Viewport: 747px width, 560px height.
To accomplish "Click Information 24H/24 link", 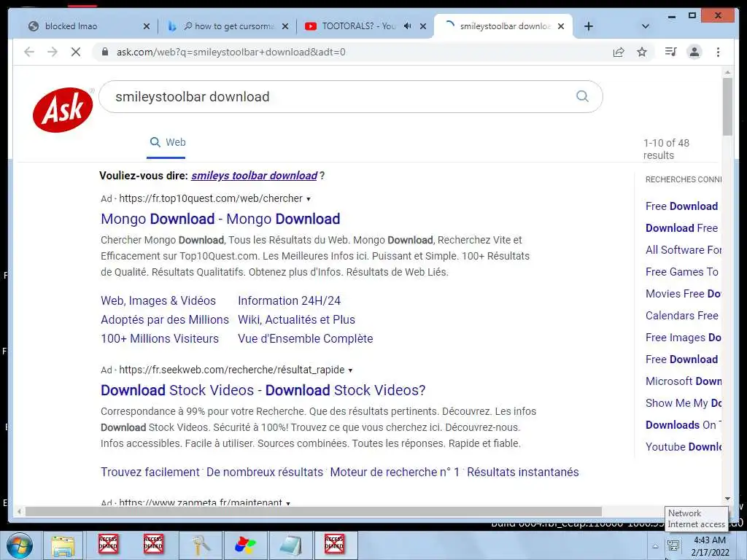I will (x=289, y=301).
